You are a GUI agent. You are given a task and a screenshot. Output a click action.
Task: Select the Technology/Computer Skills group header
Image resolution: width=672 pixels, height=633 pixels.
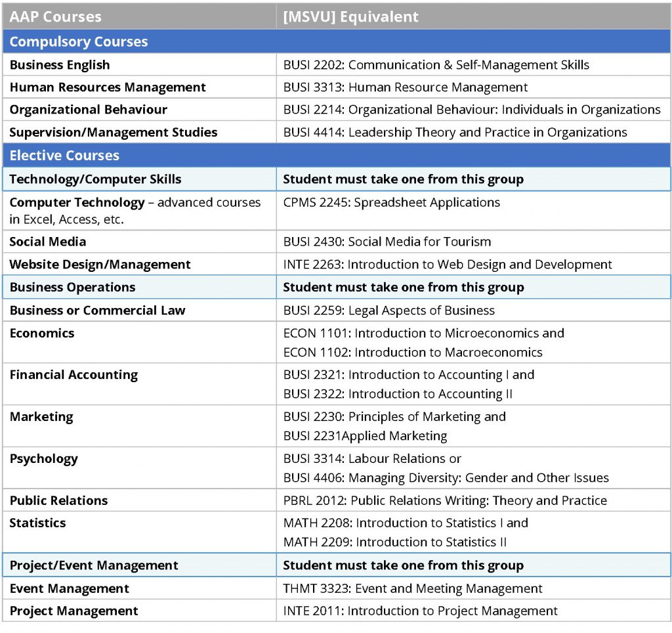pyautogui.click(x=95, y=179)
